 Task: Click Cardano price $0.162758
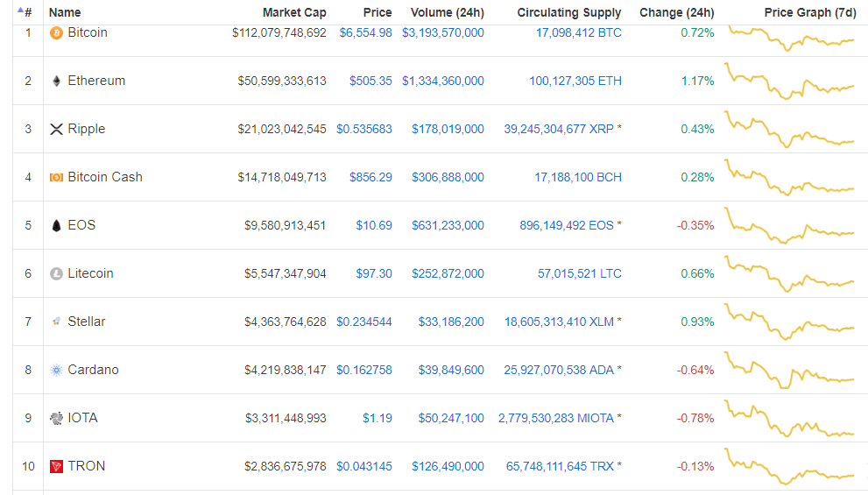[363, 371]
